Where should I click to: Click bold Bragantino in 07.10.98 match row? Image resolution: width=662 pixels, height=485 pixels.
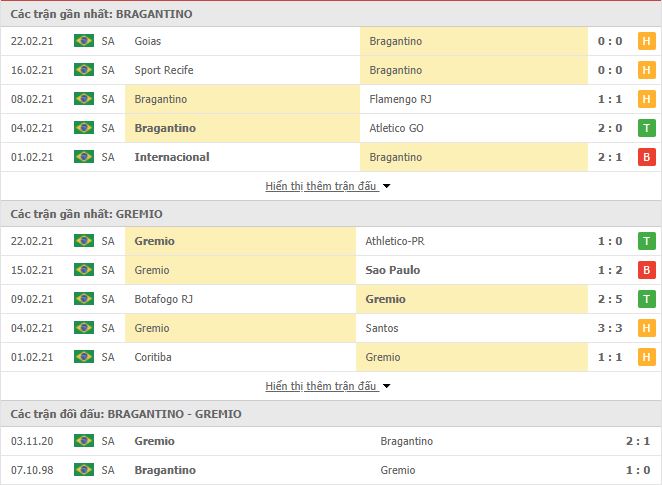[x=165, y=470]
